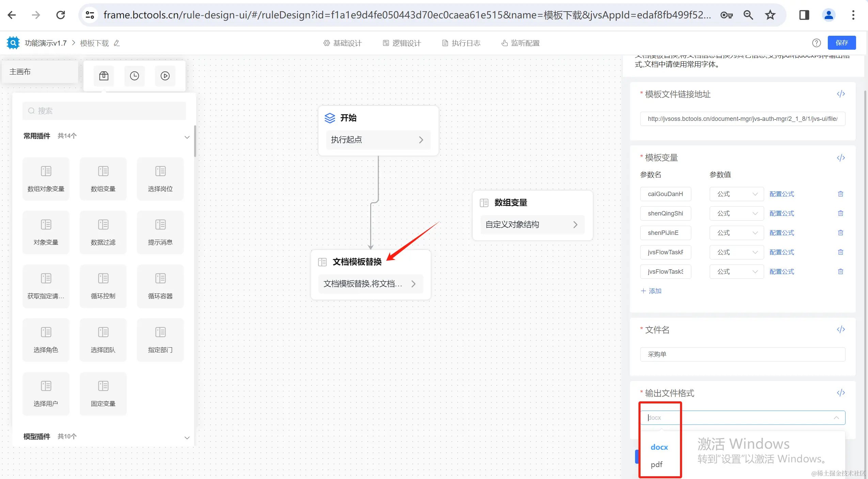The image size is (868, 479).
Task: Click code icon beside 输出文件格式
Action: click(x=841, y=393)
